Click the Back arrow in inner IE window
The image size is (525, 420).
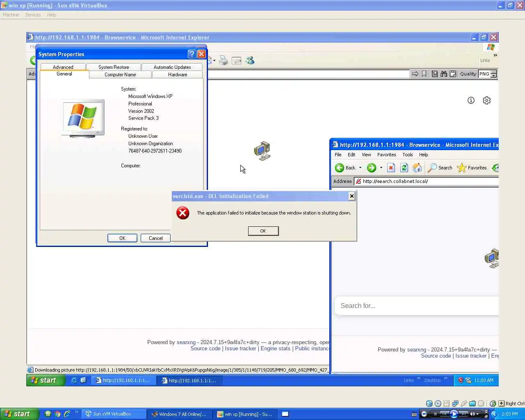[x=340, y=168]
